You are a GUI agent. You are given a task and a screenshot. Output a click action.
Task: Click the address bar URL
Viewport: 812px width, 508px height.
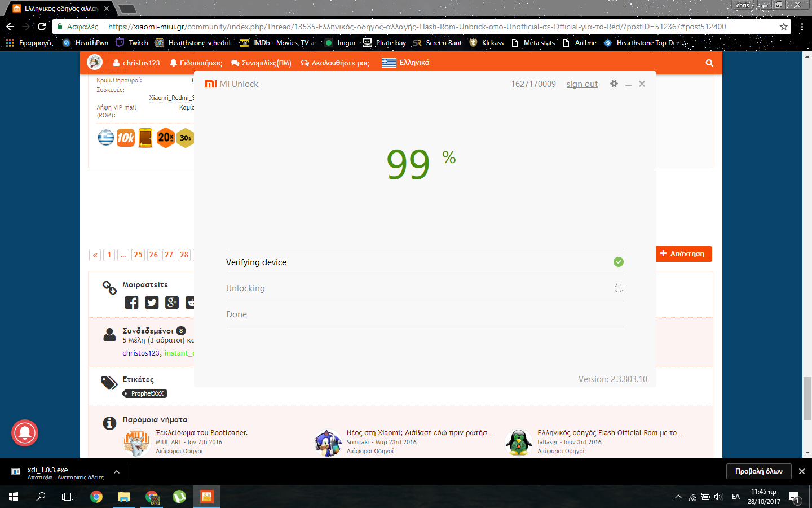(x=417, y=27)
